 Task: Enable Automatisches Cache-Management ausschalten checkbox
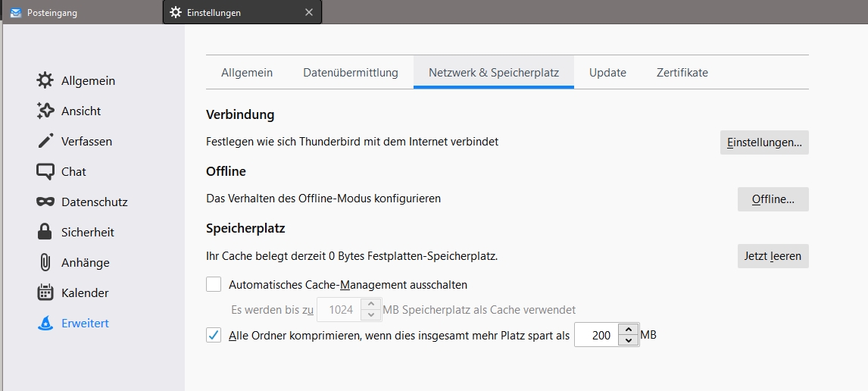(214, 285)
